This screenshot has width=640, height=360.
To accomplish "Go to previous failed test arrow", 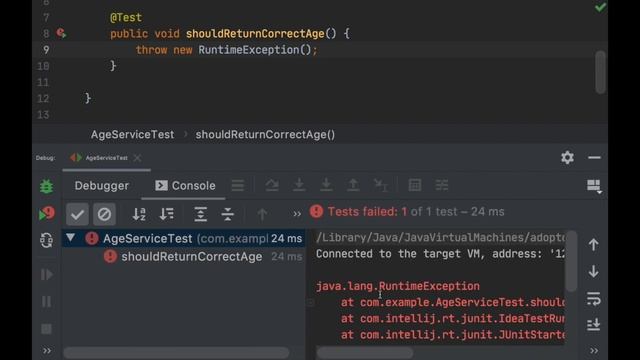I will (x=262, y=214).
